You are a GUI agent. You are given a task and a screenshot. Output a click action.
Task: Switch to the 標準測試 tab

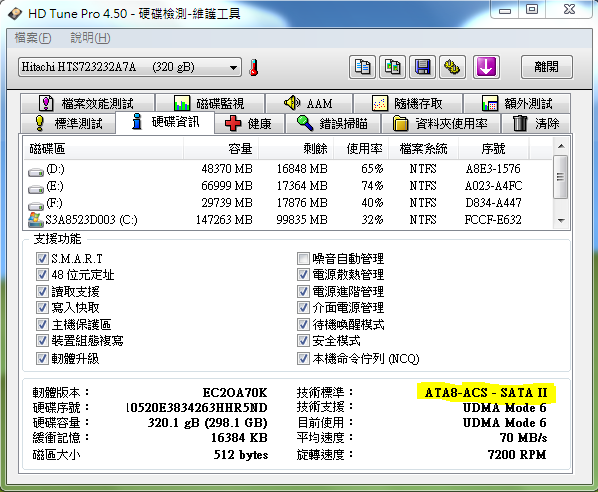click(68, 123)
